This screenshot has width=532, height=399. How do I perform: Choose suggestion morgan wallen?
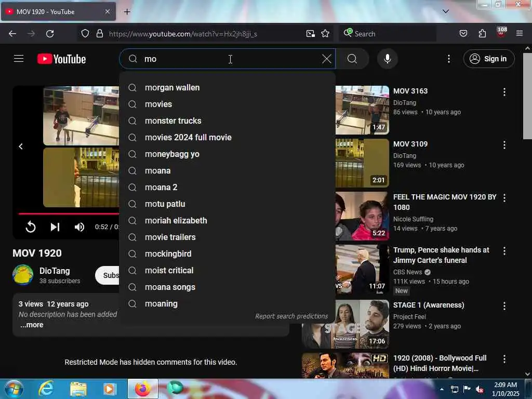(228, 87)
